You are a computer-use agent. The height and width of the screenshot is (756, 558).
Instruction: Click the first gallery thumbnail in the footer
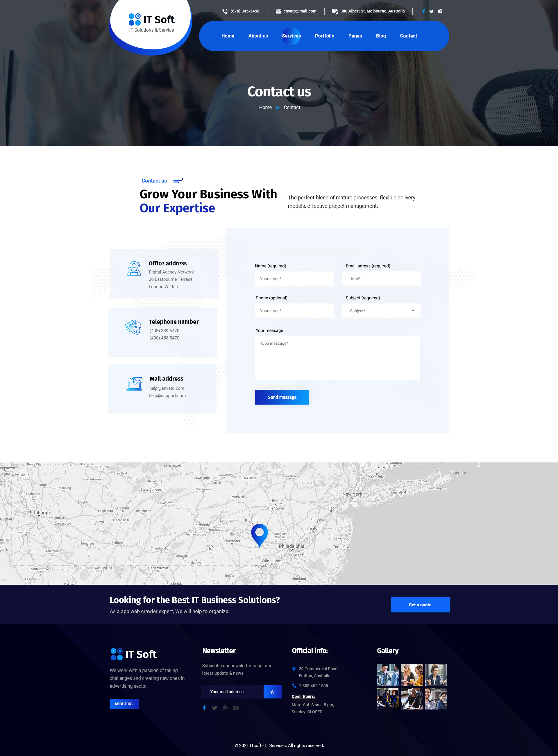(388, 675)
